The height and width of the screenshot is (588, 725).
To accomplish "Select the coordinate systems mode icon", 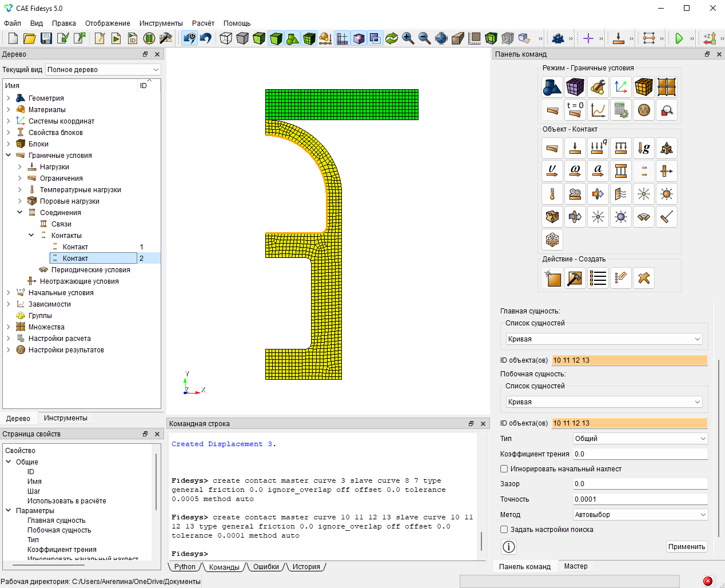I will (621, 87).
